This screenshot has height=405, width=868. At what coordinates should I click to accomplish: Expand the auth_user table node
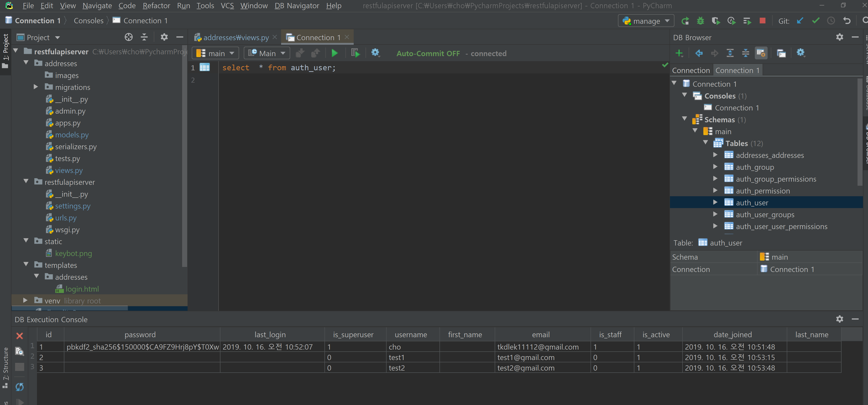coord(715,202)
